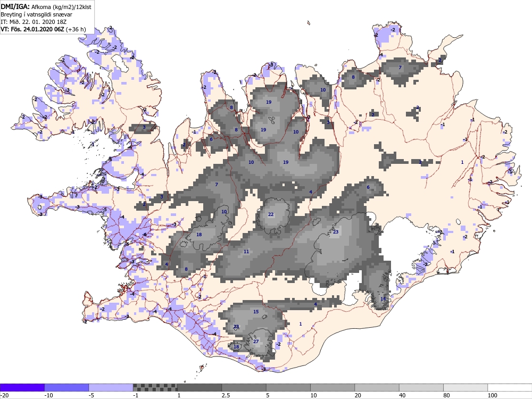This screenshot has height=399, width=532.
Task: Click the map value 22 on the central glacier
Action: [x=271, y=214]
